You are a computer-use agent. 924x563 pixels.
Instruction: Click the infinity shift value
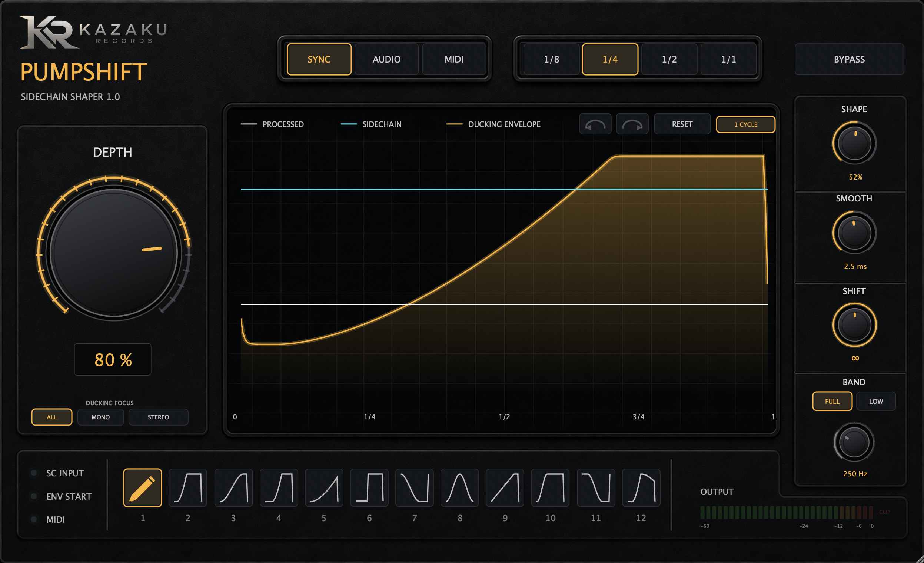[855, 358]
